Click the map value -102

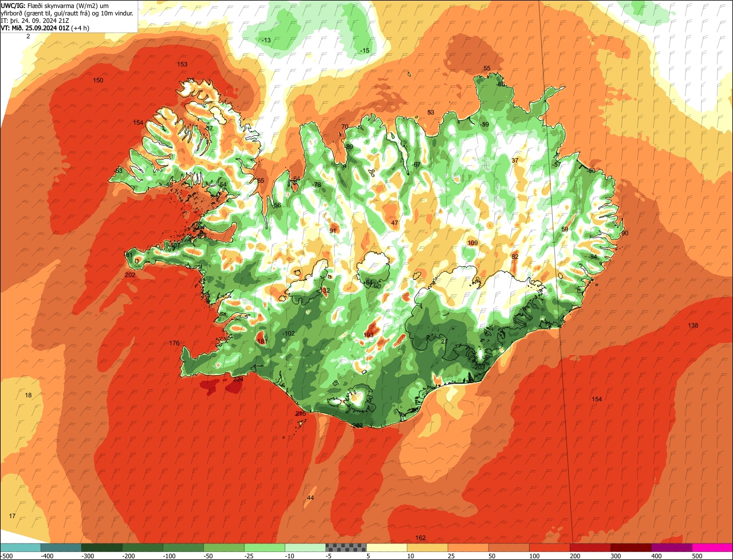pos(289,333)
